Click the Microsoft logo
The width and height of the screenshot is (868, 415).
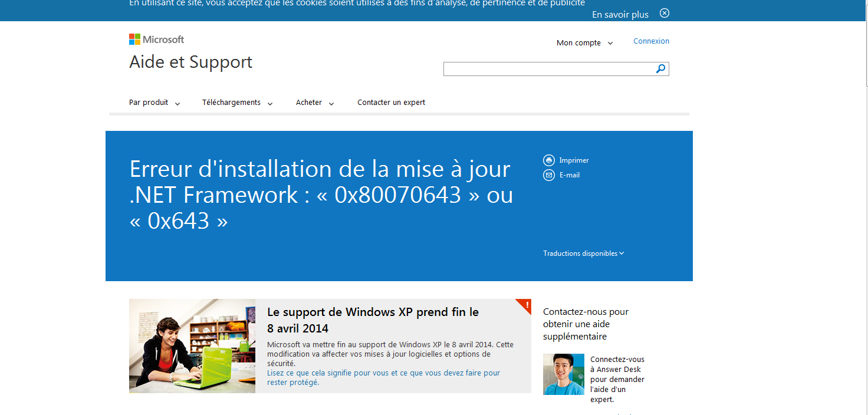coord(156,39)
